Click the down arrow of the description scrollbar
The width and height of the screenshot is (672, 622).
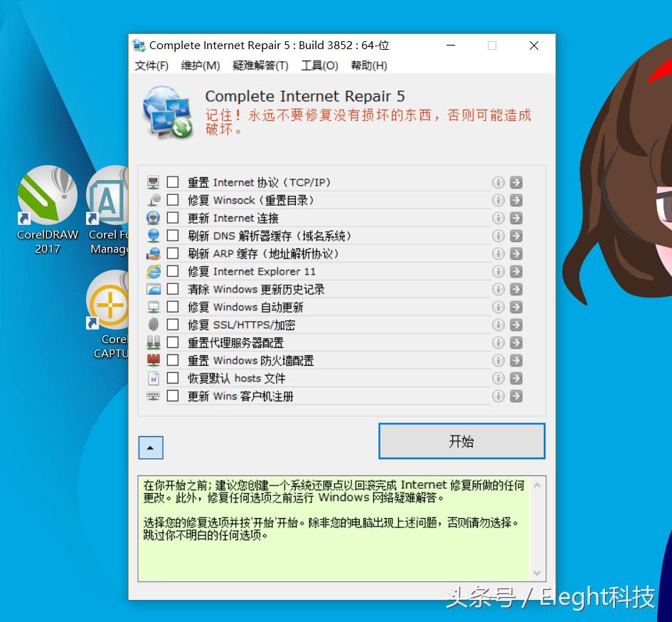538,574
